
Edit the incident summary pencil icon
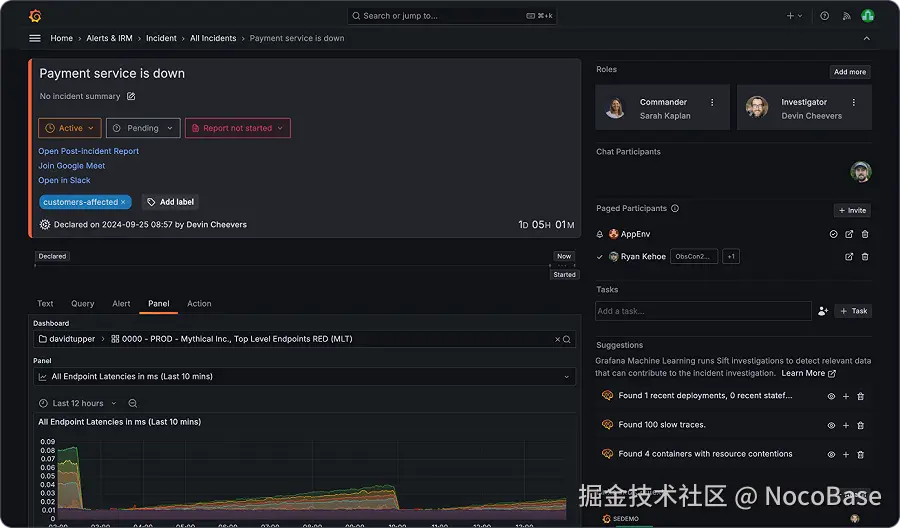coord(131,96)
